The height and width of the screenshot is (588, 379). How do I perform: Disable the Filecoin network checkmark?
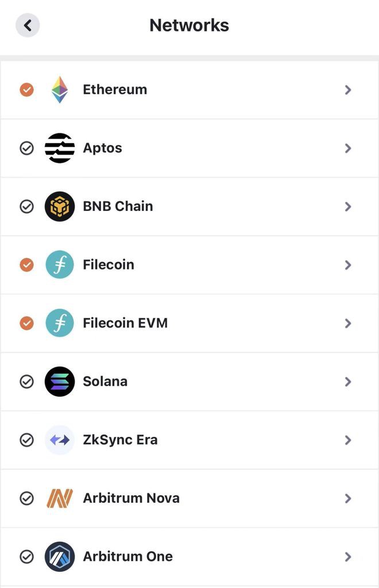click(x=27, y=265)
